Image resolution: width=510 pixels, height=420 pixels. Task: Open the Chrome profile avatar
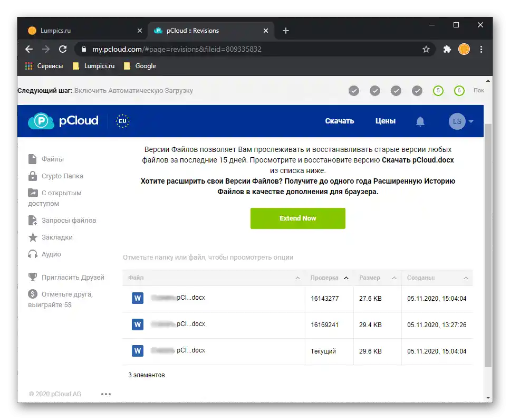click(x=464, y=49)
